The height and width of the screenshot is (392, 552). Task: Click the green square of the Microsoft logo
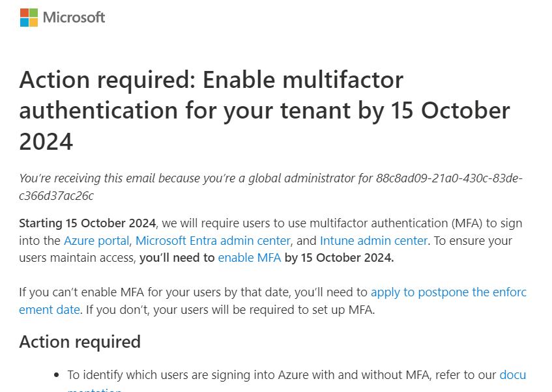pyautogui.click(x=33, y=13)
